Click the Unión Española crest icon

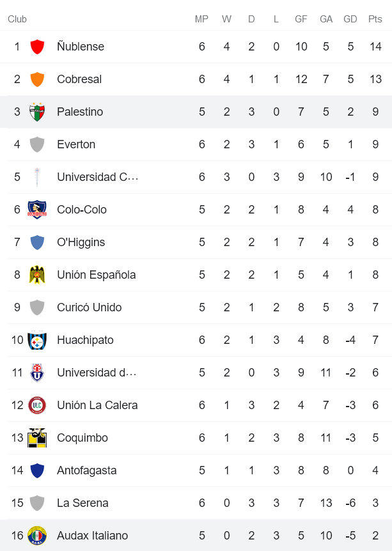tap(37, 275)
